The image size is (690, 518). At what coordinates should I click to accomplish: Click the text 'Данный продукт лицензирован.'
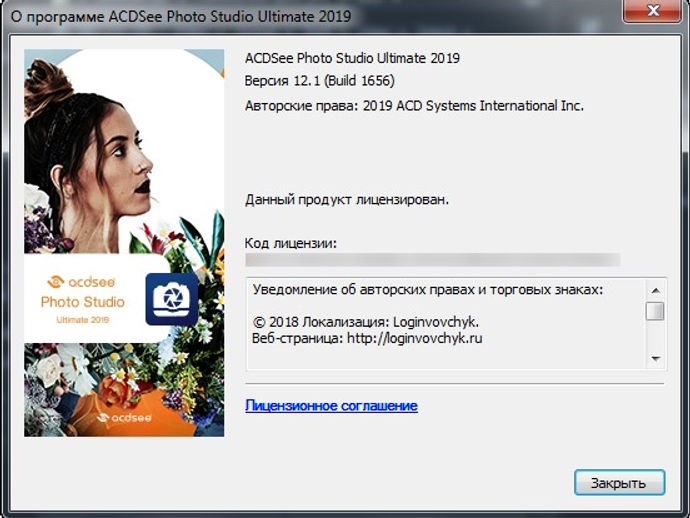point(347,200)
